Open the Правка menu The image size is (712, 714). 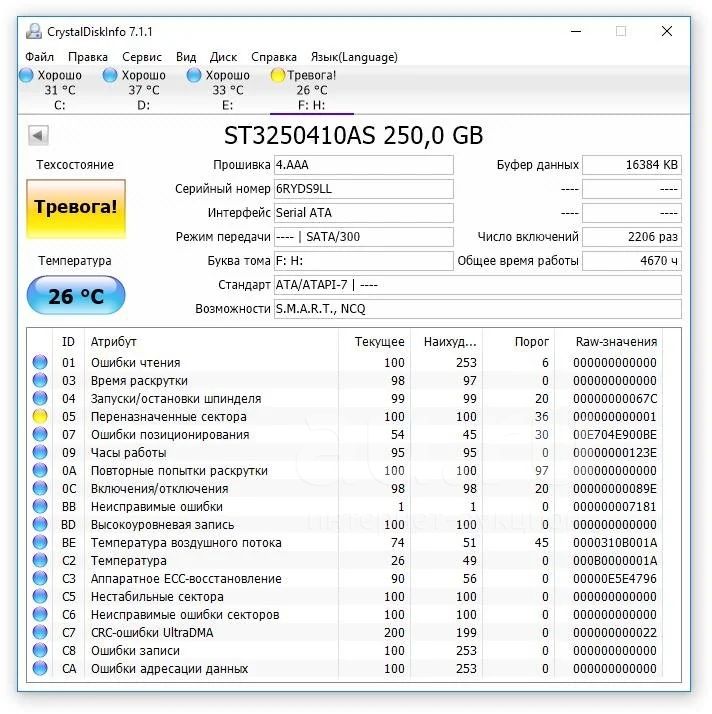click(x=88, y=57)
